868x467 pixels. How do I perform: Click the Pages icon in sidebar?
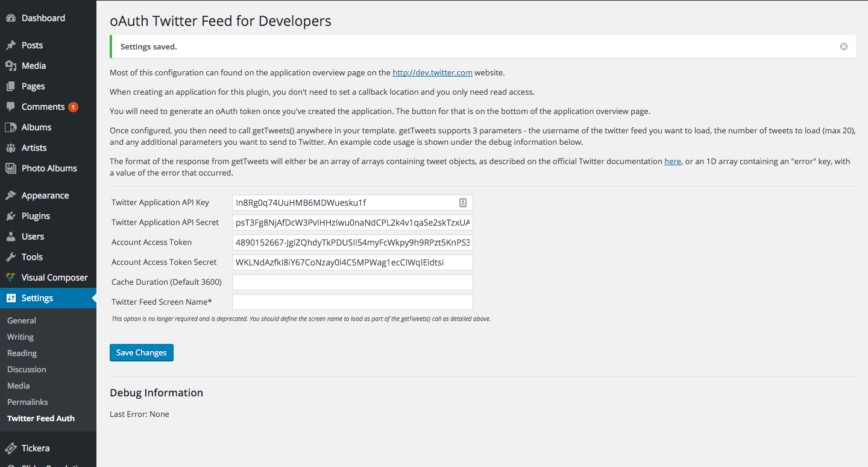11,86
